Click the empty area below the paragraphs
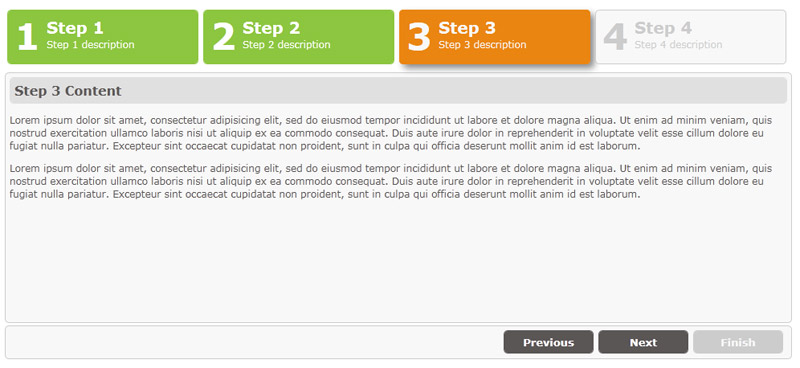This screenshot has height=368, width=800. (x=398, y=260)
